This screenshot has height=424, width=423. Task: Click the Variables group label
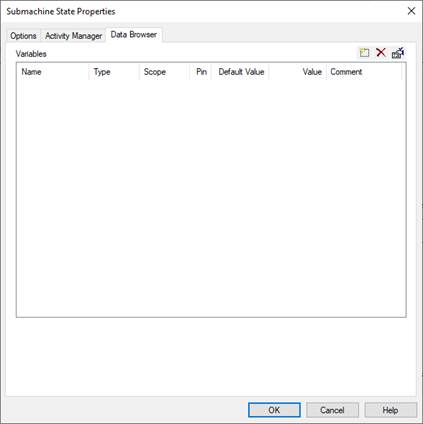[x=31, y=54]
